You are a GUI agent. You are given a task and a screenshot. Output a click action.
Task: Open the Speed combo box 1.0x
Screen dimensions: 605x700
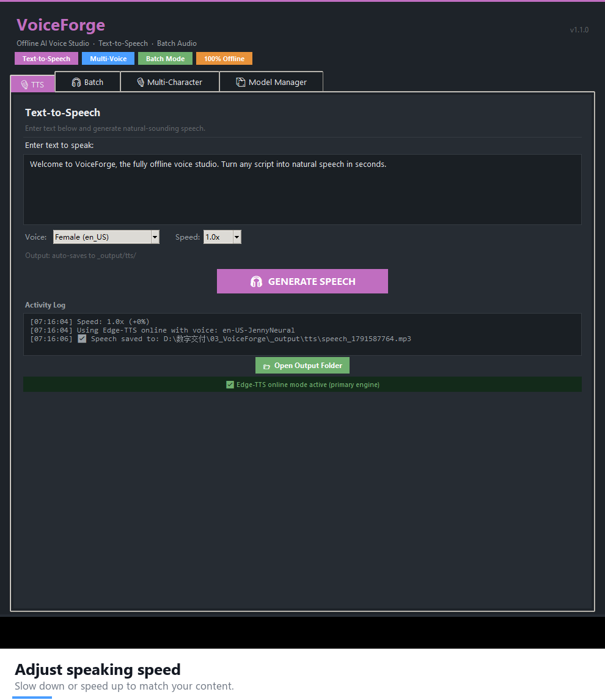click(222, 237)
